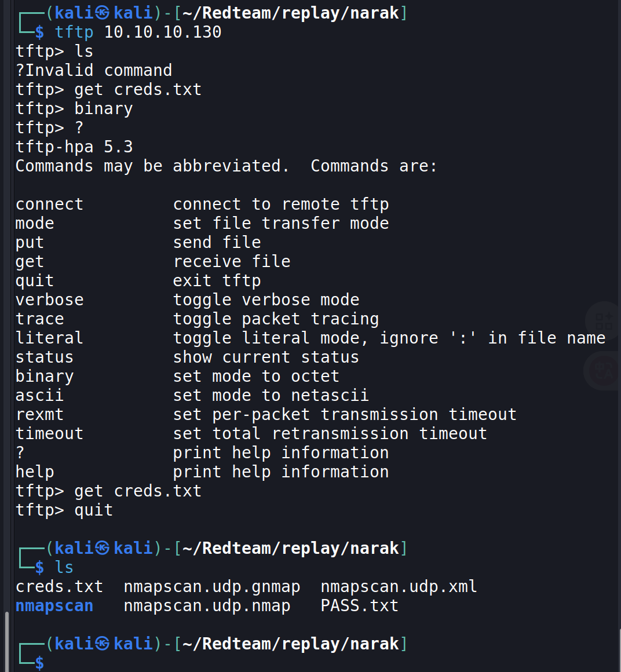Viewport: 621px width, 672px height.
Task: Click the verbose entry in the help list
Action: [50, 300]
